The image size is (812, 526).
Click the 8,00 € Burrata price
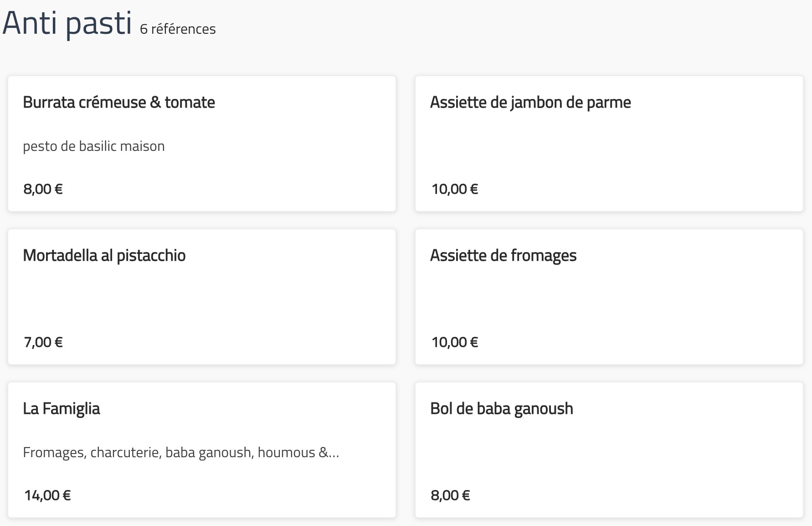(x=43, y=189)
